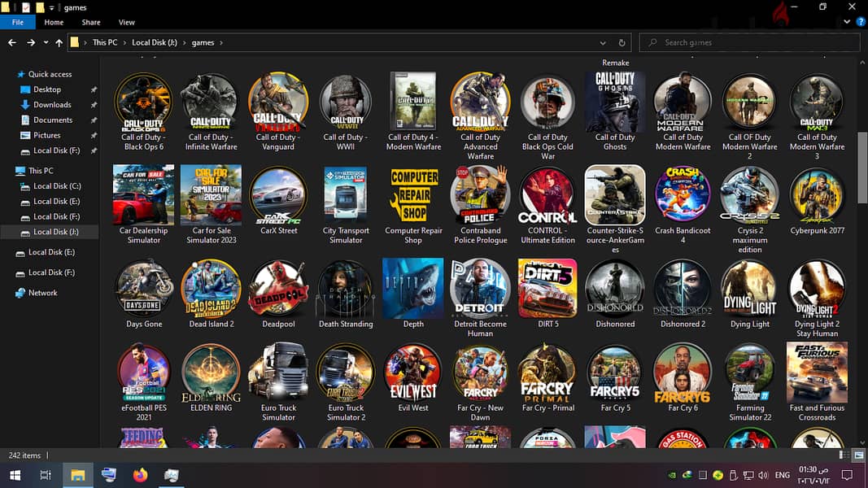Click the Euro Truck Simulator 2 icon
Image resolution: width=868 pixels, height=488 pixels.
click(x=346, y=373)
